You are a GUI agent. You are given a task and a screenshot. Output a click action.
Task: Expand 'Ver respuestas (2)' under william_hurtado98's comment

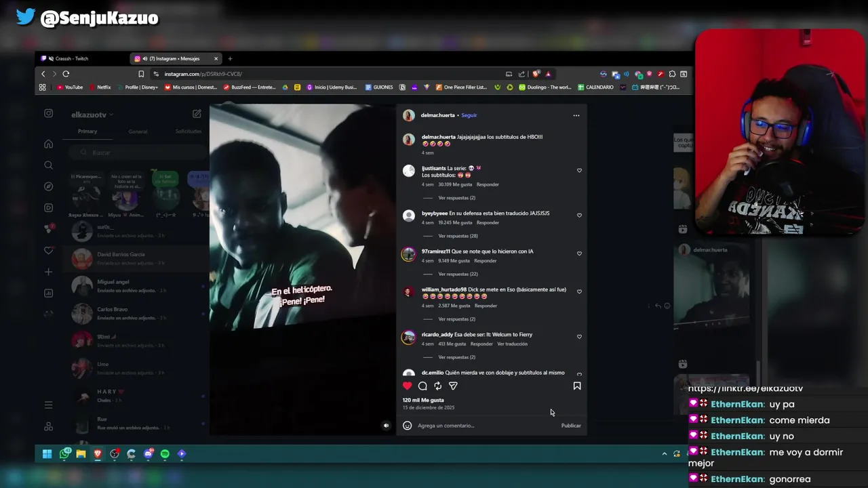456,319
